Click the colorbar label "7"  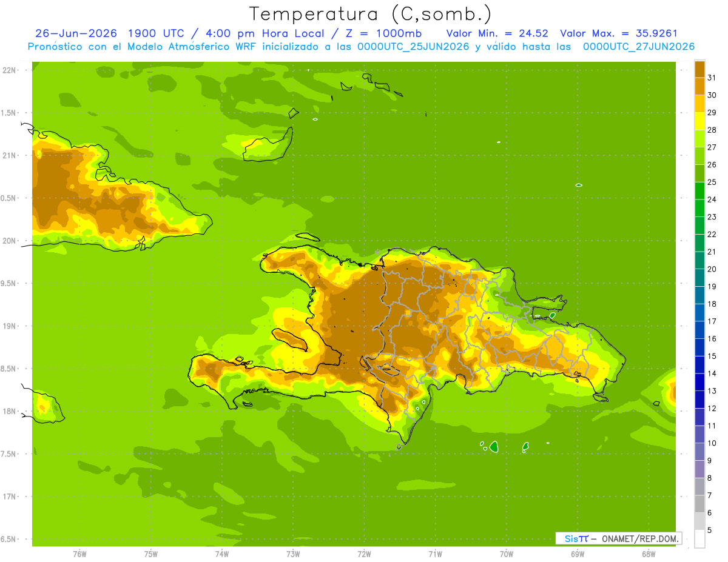click(x=710, y=495)
